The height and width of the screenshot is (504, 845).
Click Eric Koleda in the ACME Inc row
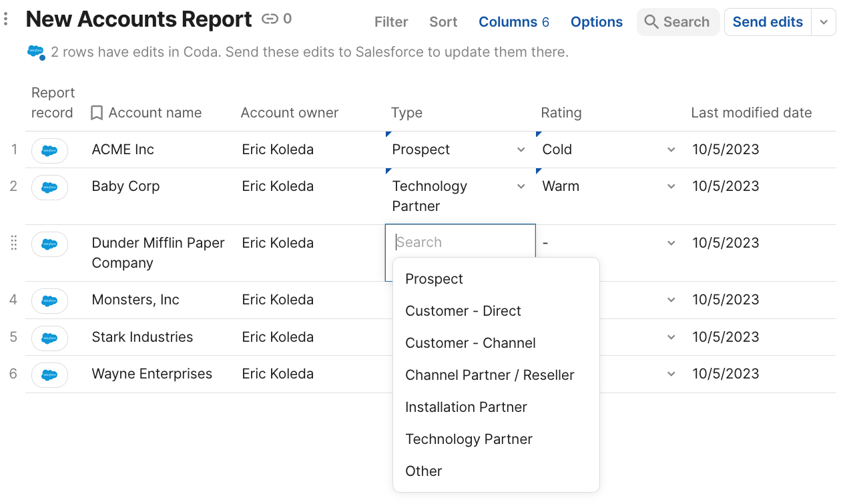tap(278, 150)
